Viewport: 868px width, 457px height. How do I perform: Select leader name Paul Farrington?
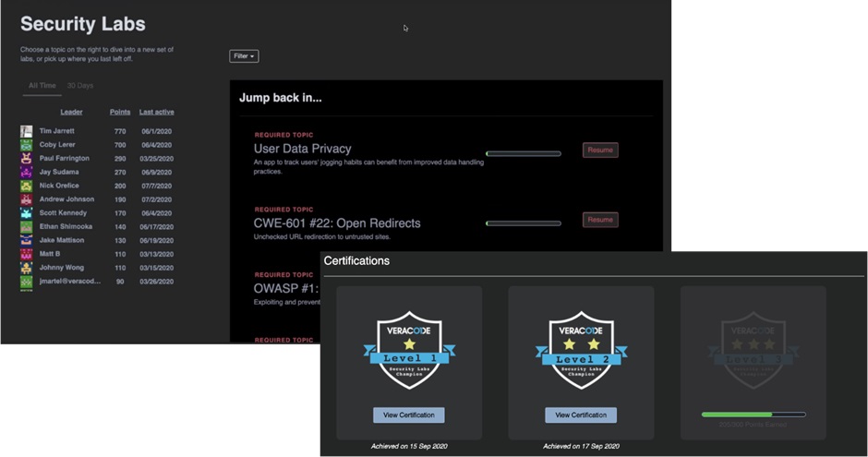[65, 158]
